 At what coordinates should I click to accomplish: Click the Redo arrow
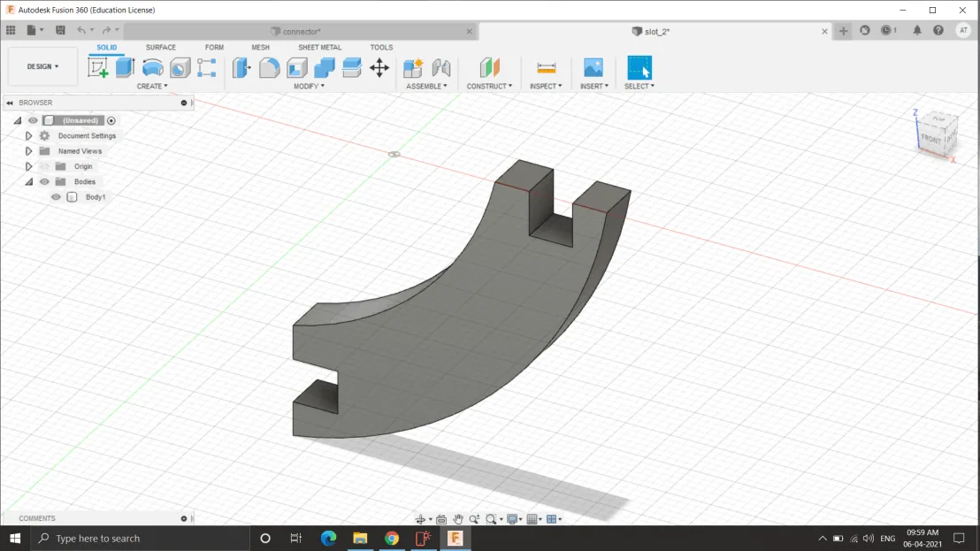pos(106,30)
